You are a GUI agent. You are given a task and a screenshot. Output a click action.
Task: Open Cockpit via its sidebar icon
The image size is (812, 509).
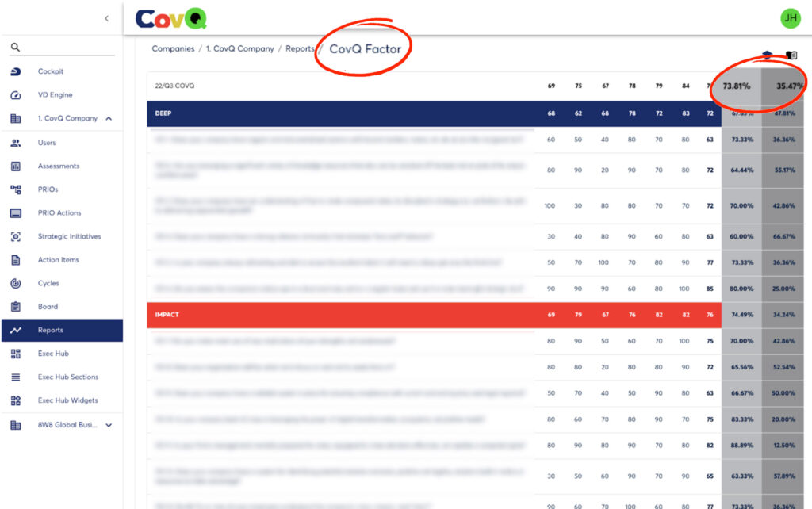pos(16,71)
